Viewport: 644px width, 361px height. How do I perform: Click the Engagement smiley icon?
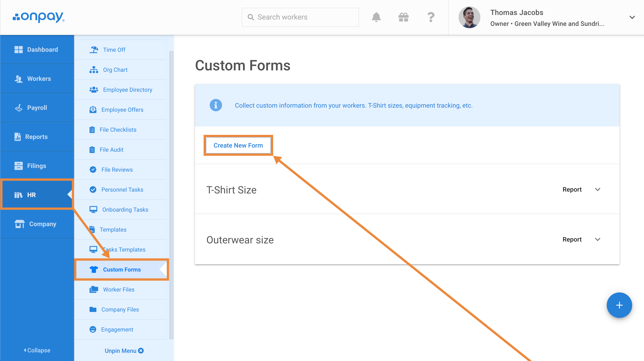coord(93,329)
